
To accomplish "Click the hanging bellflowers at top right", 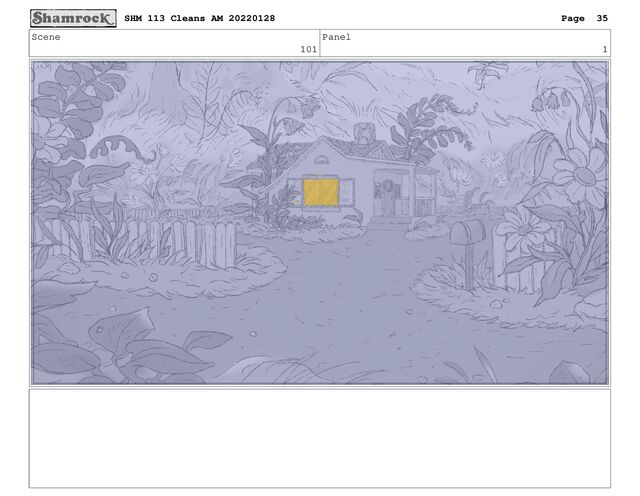I will pos(551,100).
